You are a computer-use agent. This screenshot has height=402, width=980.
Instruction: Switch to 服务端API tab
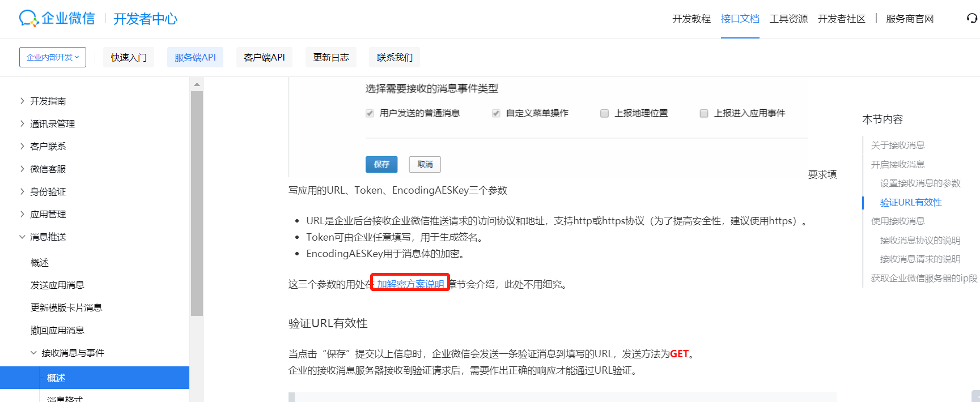[x=195, y=57]
